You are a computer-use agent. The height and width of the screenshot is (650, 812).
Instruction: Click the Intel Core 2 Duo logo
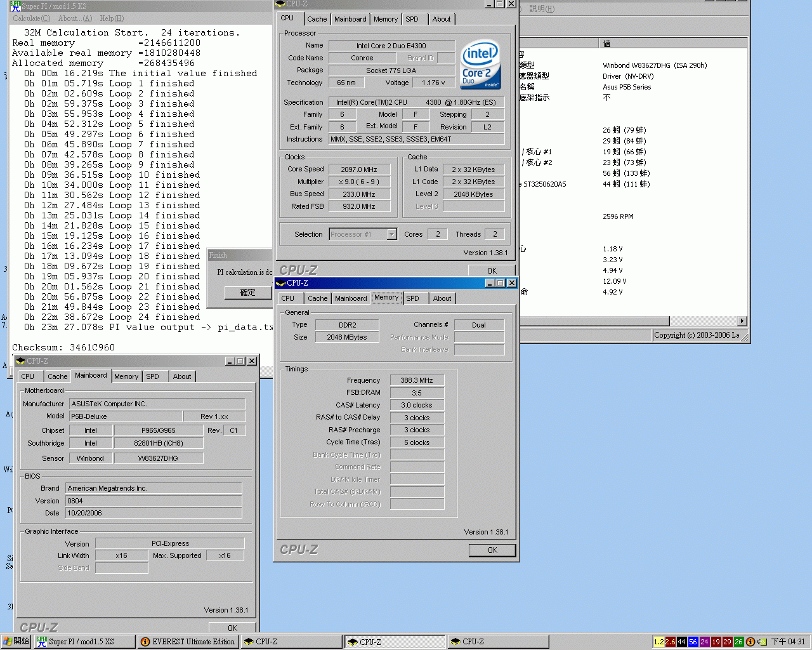(480, 63)
